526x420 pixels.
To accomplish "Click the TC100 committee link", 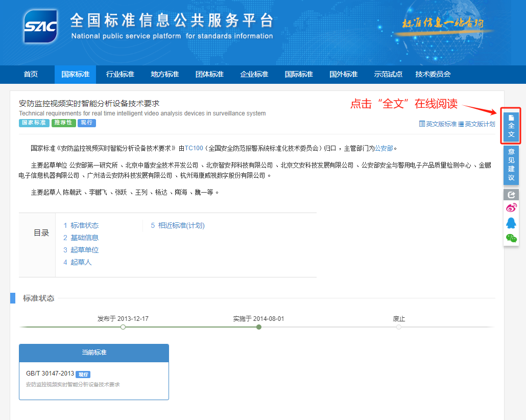I will point(194,149).
